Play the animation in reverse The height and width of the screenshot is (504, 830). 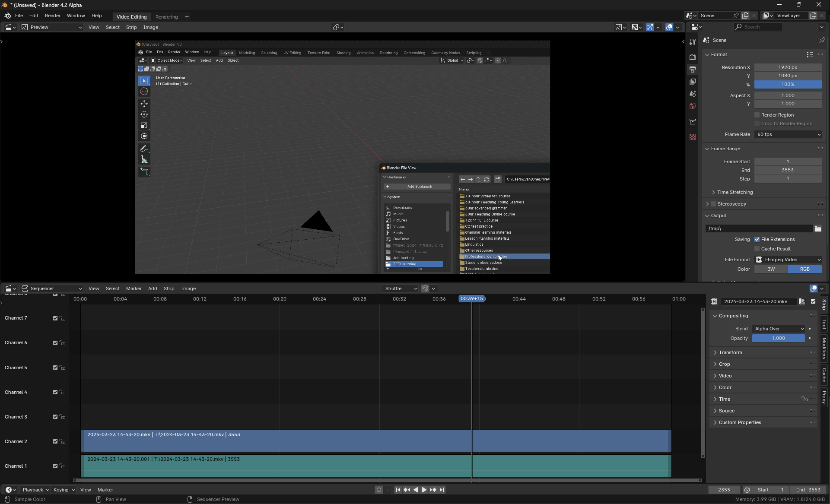tap(415, 490)
